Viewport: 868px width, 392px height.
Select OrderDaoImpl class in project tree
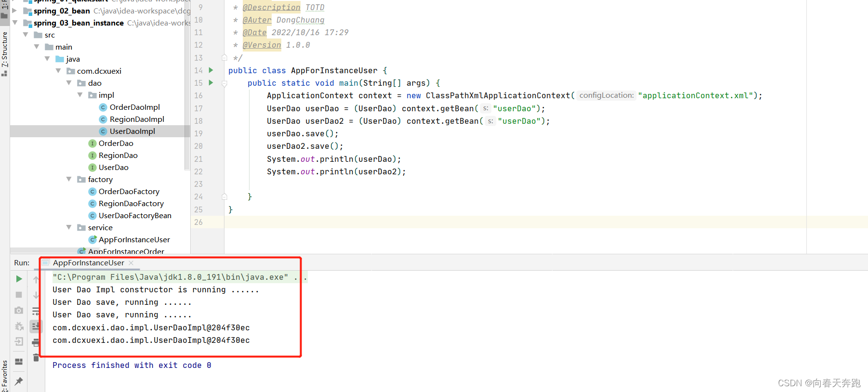coord(134,107)
